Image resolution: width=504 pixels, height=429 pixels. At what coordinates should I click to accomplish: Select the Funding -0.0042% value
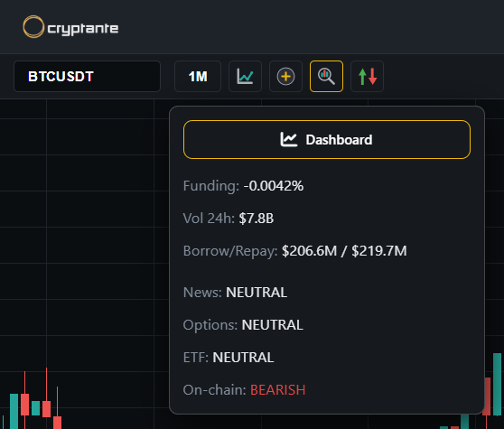coord(274,186)
